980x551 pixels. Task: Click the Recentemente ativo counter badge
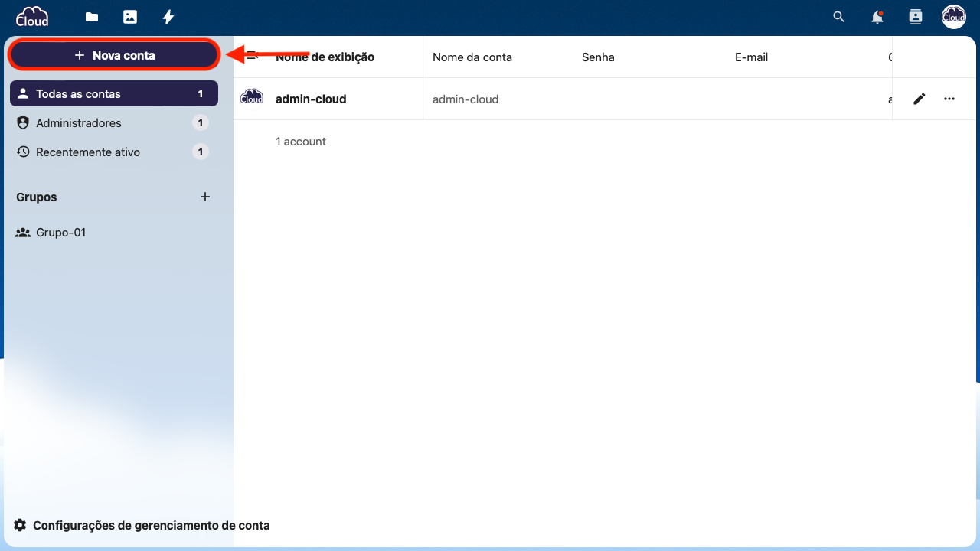(201, 152)
